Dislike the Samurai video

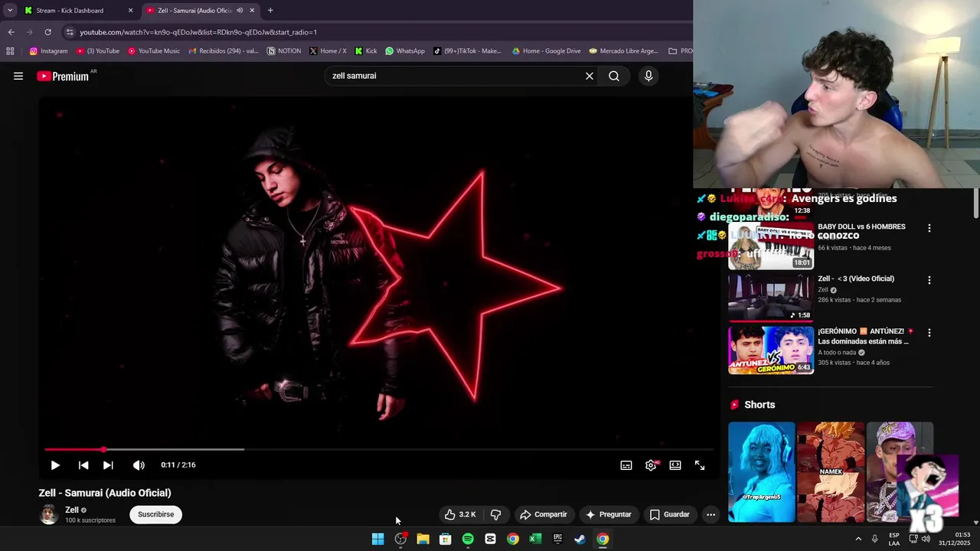point(496,514)
